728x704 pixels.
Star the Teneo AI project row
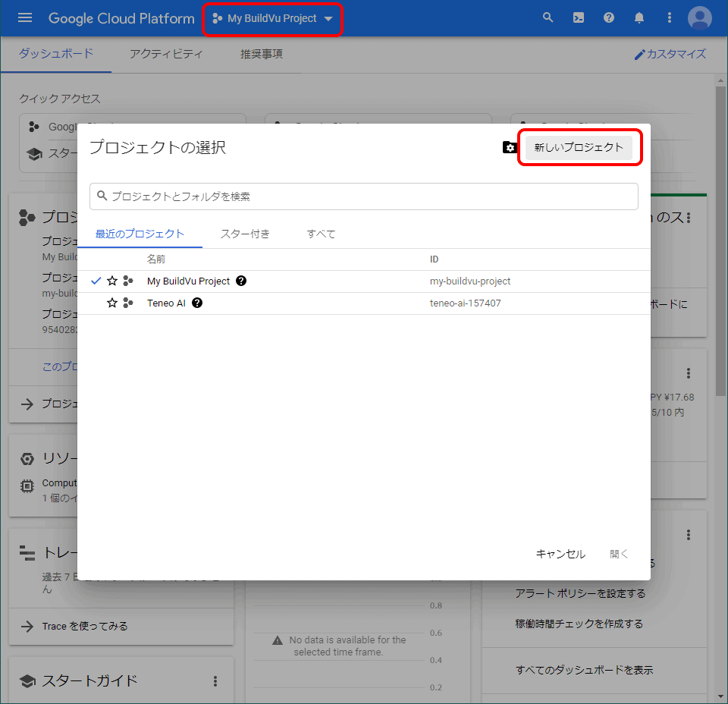click(x=112, y=303)
